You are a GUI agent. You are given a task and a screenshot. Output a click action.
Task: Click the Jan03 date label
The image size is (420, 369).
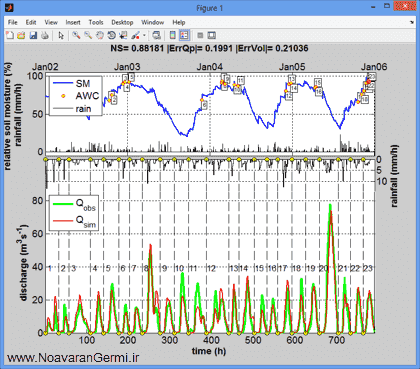(127, 67)
